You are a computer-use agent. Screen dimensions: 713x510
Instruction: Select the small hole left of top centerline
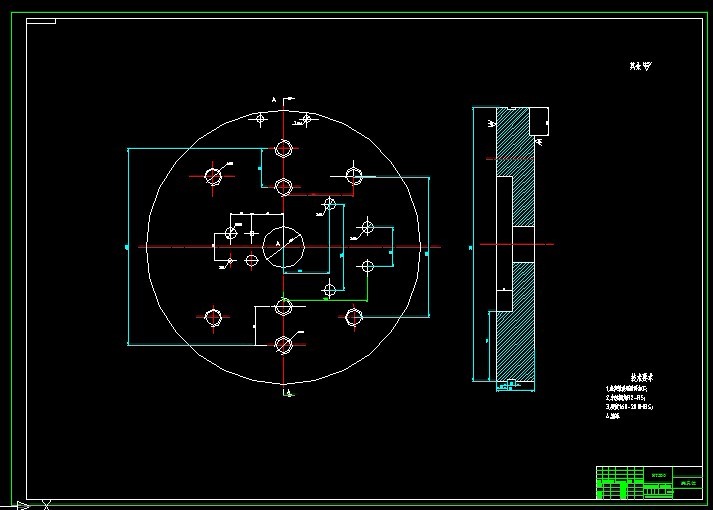click(x=261, y=120)
